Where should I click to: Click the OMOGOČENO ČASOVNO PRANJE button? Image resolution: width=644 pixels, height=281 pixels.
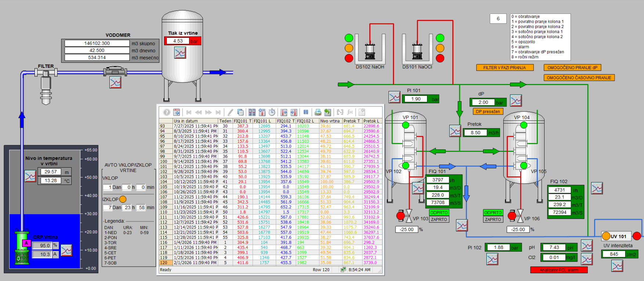(579, 78)
